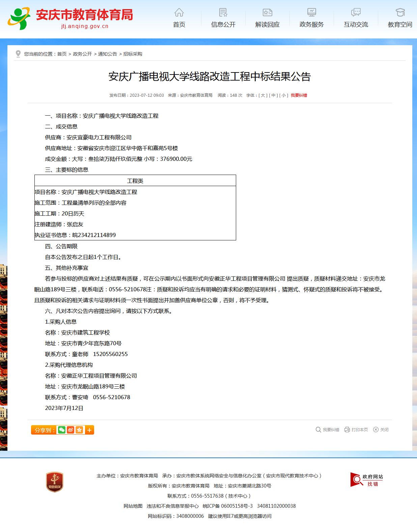Click the site logo 安庆市教育体育局

pyautogui.click(x=71, y=18)
